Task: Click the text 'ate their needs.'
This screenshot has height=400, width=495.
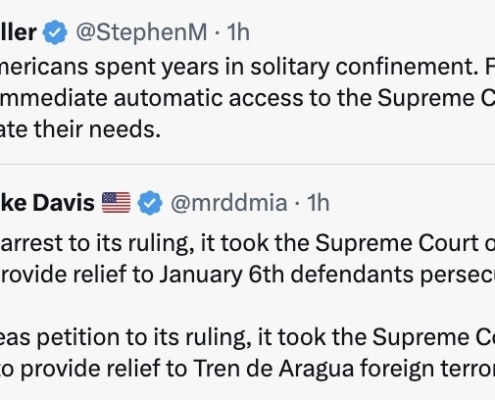Action: click(x=80, y=129)
